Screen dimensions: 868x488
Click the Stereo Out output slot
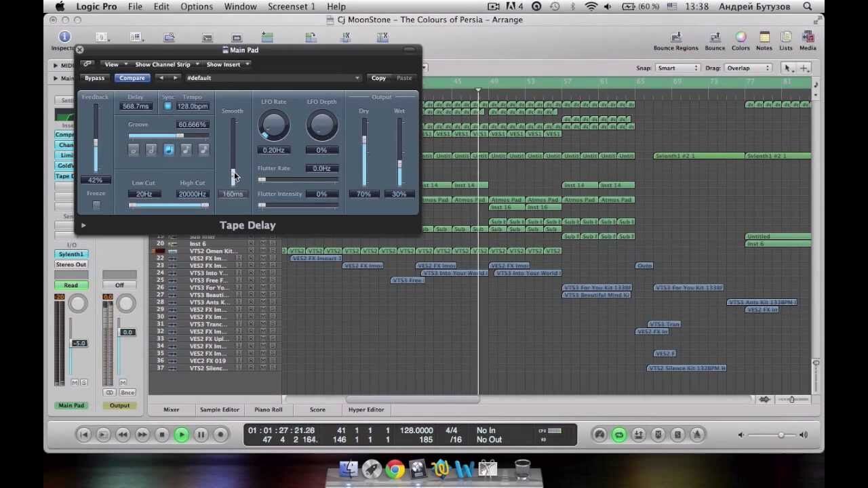[71, 264]
